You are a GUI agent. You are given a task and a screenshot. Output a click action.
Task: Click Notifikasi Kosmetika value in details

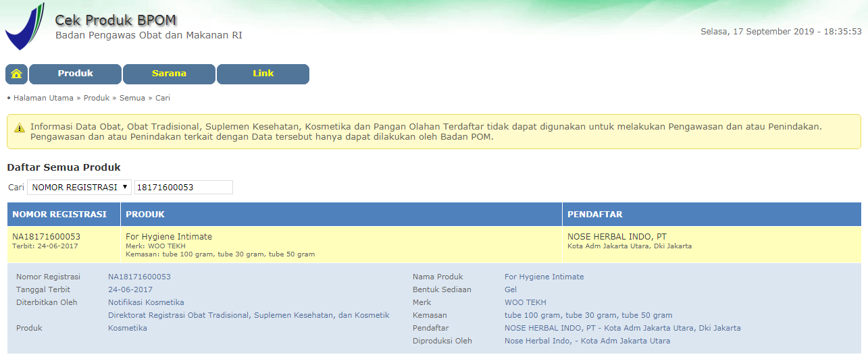click(146, 302)
